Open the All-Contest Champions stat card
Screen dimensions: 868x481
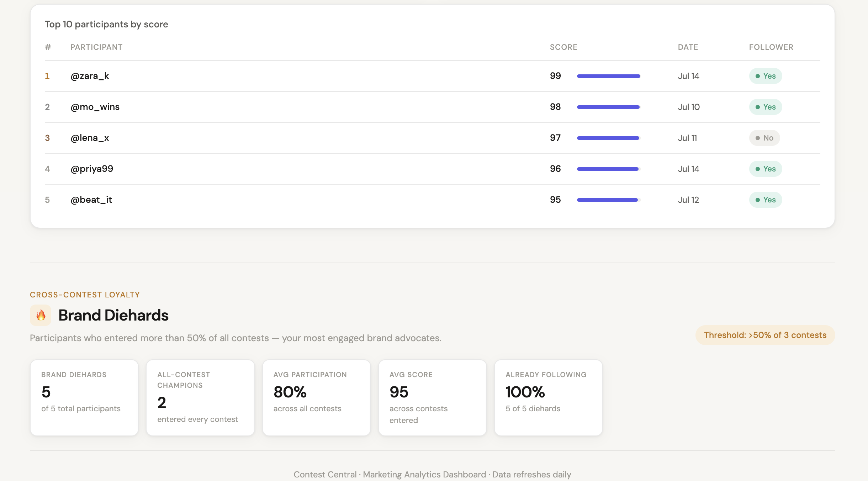pyautogui.click(x=200, y=397)
